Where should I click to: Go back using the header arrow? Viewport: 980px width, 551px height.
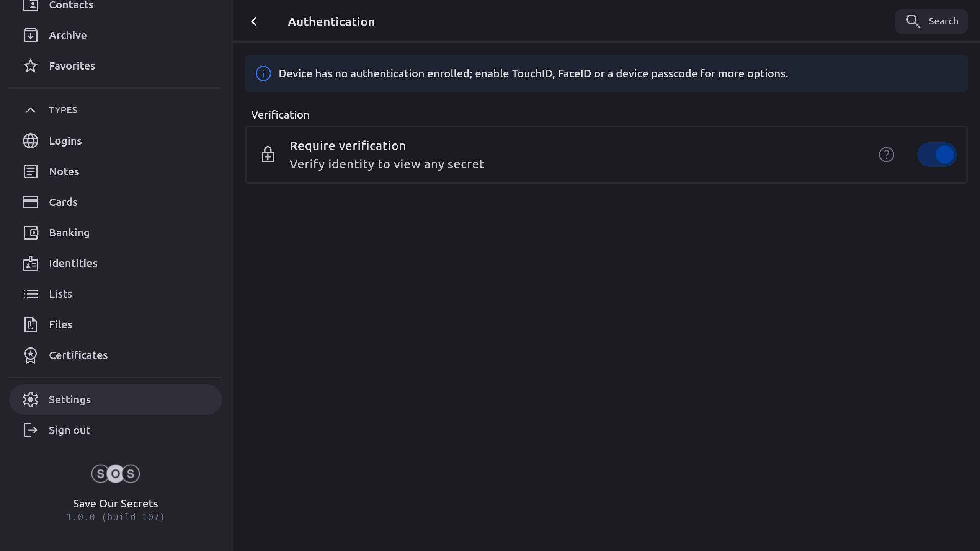tap(254, 21)
